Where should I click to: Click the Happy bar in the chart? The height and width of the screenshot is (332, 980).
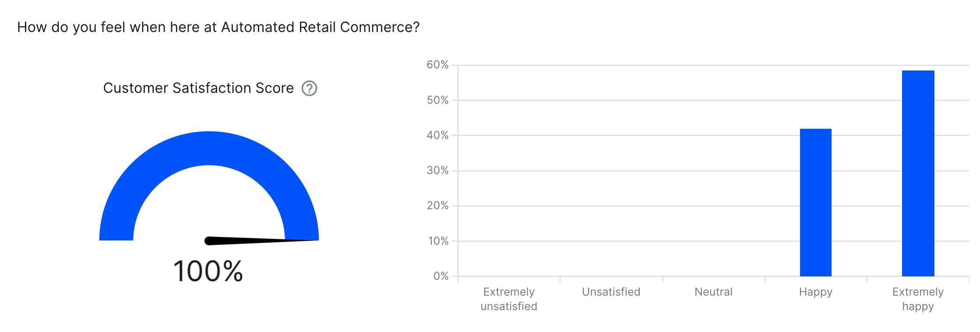tap(815, 202)
